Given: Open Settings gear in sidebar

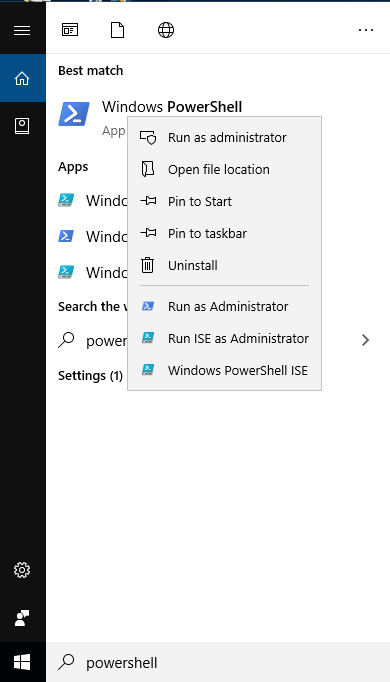Looking at the screenshot, I should 22,570.
